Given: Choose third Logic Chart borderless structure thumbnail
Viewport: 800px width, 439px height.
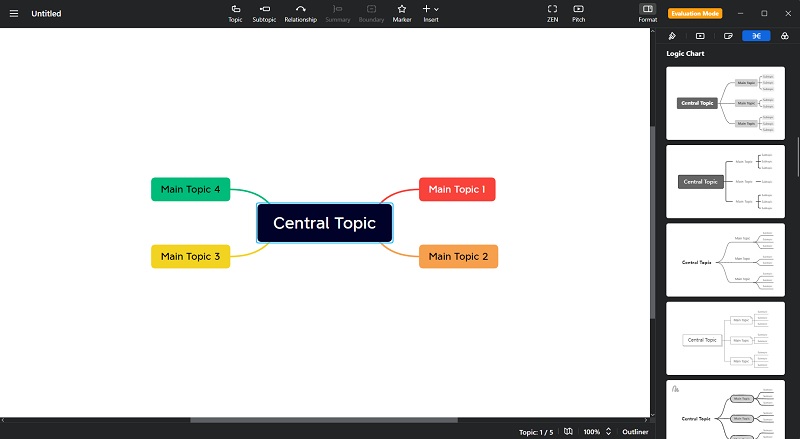Looking at the screenshot, I should (x=726, y=260).
